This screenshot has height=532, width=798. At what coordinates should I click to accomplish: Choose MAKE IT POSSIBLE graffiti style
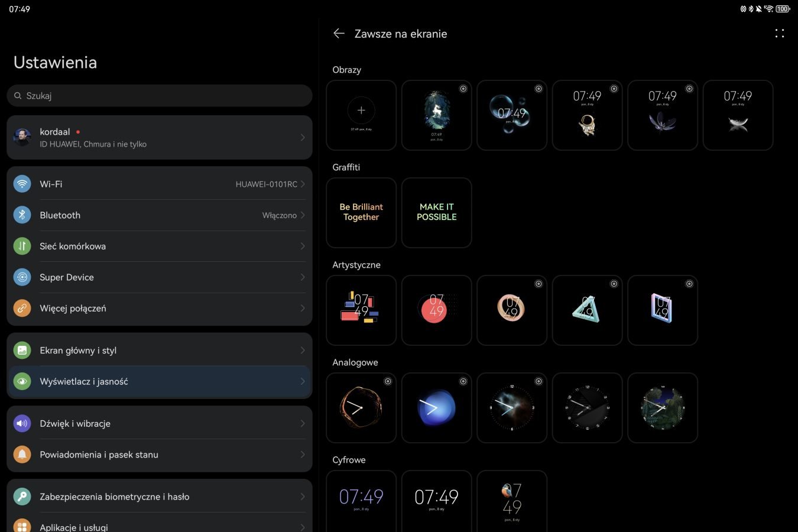click(436, 212)
